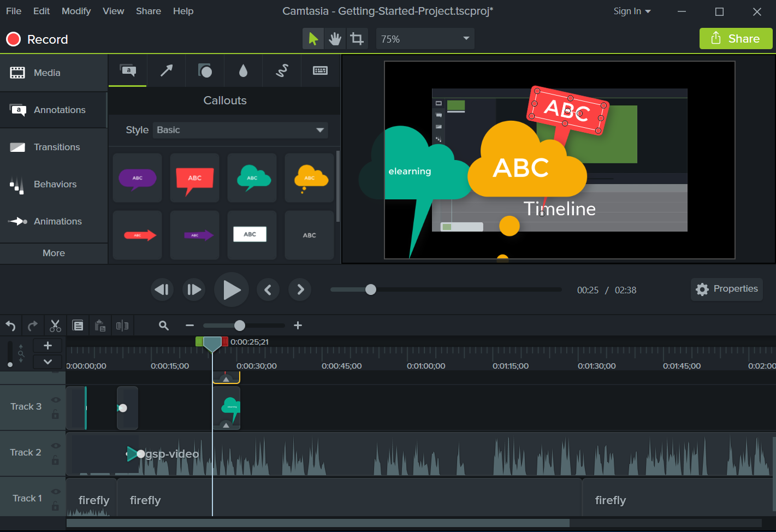Screen dimensions: 776x532
Task: Switch to the Behaviors sidebar tab
Action: click(x=54, y=184)
